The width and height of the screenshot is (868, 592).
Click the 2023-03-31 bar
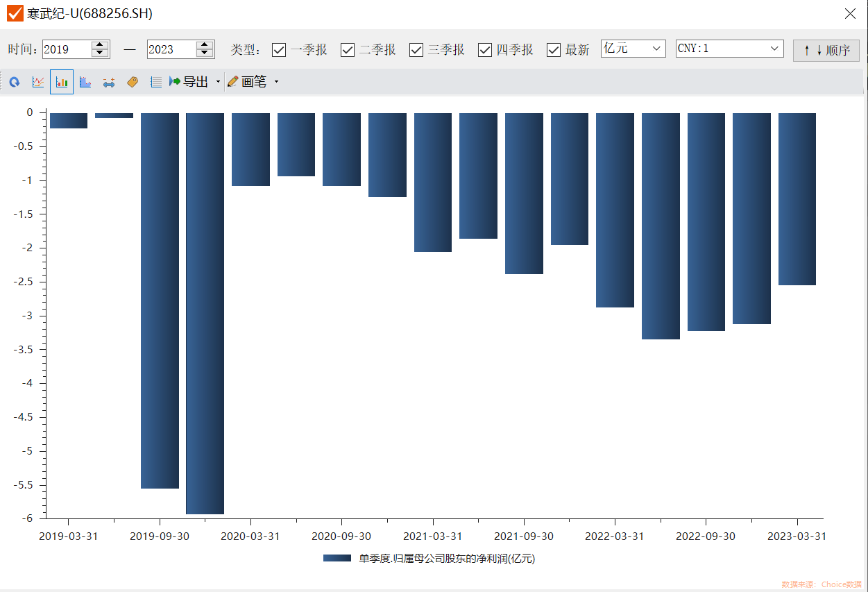pos(797,198)
